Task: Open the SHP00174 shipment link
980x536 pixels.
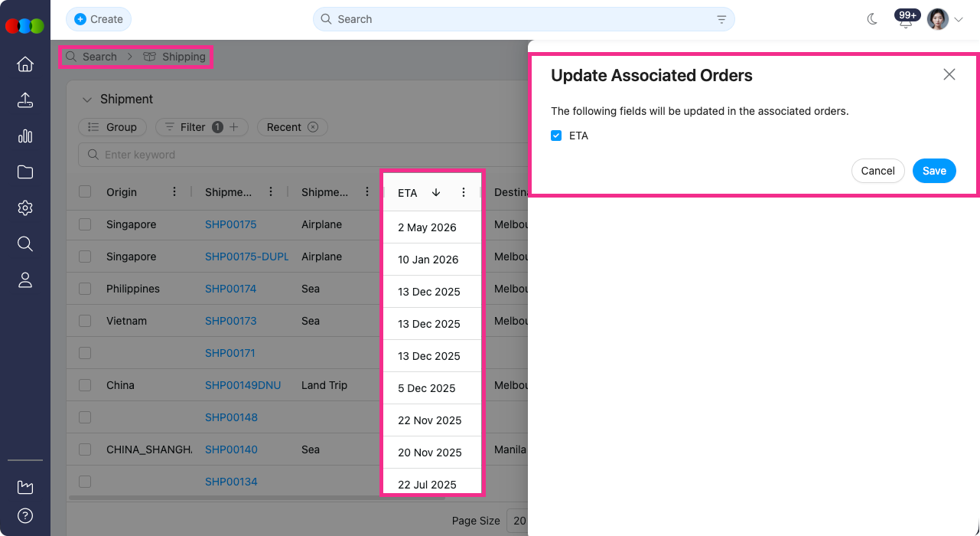Action: (x=230, y=289)
